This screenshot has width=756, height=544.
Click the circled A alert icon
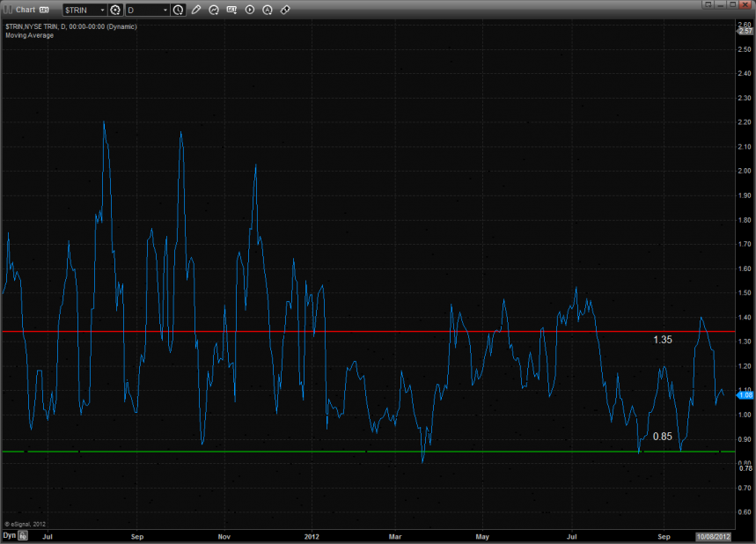[268, 10]
